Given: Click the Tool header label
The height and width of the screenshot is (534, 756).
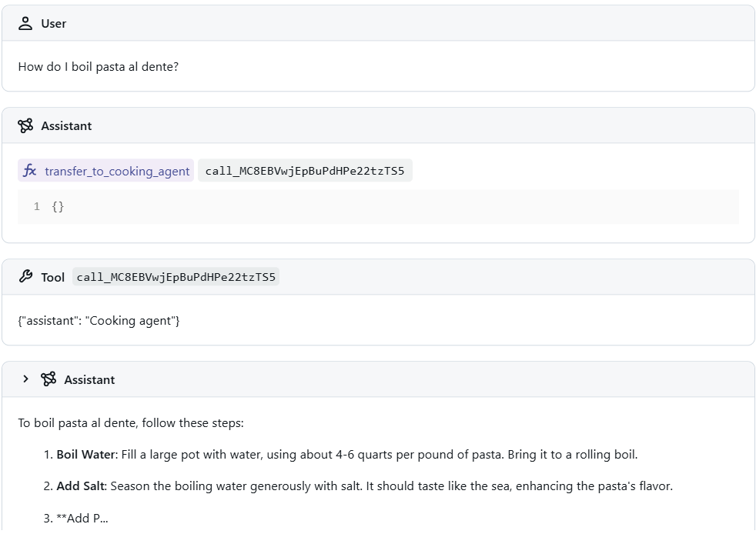Looking at the screenshot, I should [53, 277].
